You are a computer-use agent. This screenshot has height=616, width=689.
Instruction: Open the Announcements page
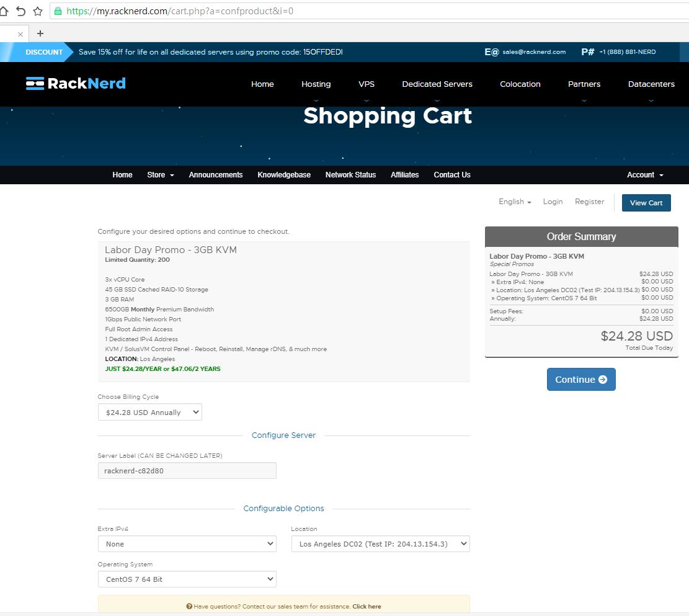[216, 175]
